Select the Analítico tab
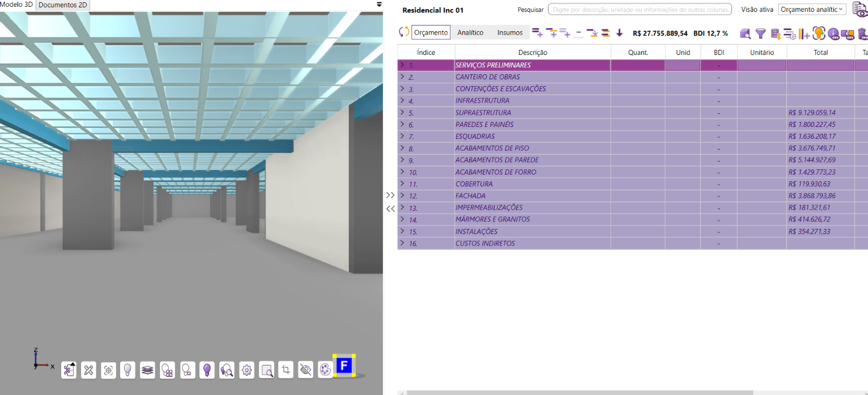The width and height of the screenshot is (868, 395). pos(470,32)
